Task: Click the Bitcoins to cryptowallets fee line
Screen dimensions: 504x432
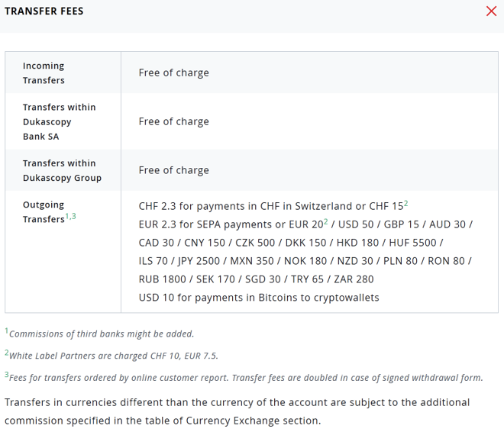Action: coord(259,298)
